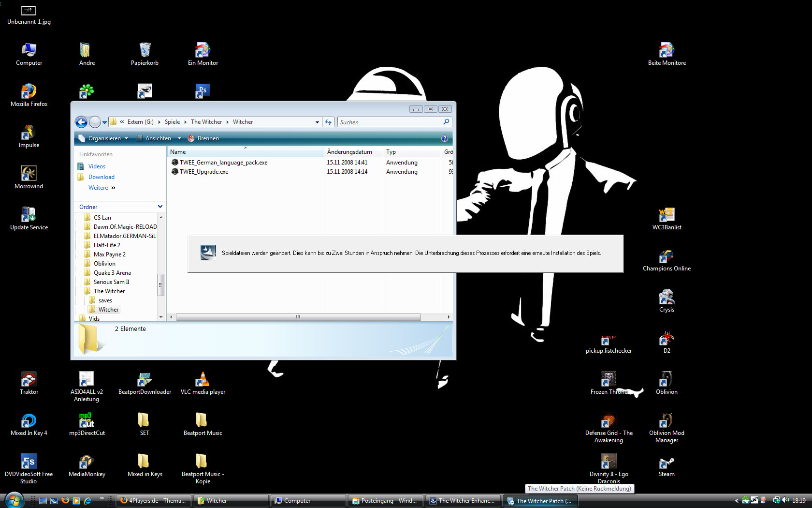Select the saves subfolder in the tree
Screen dimensions: 812x508
tap(105, 300)
